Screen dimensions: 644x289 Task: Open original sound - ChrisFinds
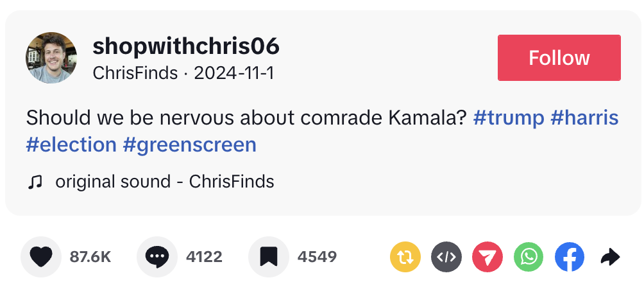click(x=165, y=182)
